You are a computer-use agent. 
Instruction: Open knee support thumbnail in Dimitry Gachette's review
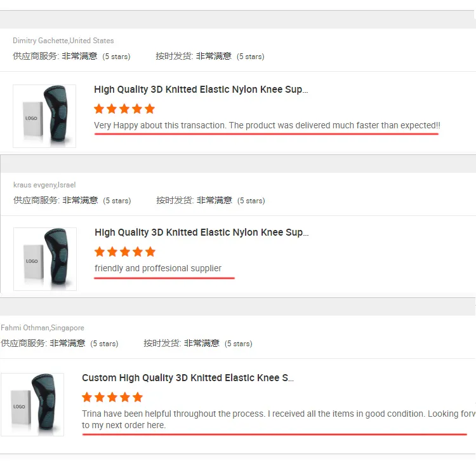click(44, 116)
